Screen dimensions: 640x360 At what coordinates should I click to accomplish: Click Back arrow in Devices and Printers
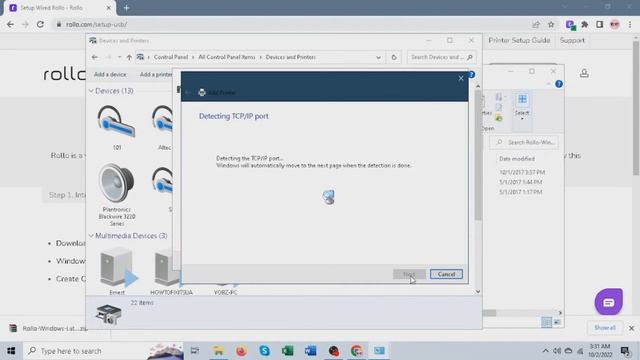coord(95,57)
